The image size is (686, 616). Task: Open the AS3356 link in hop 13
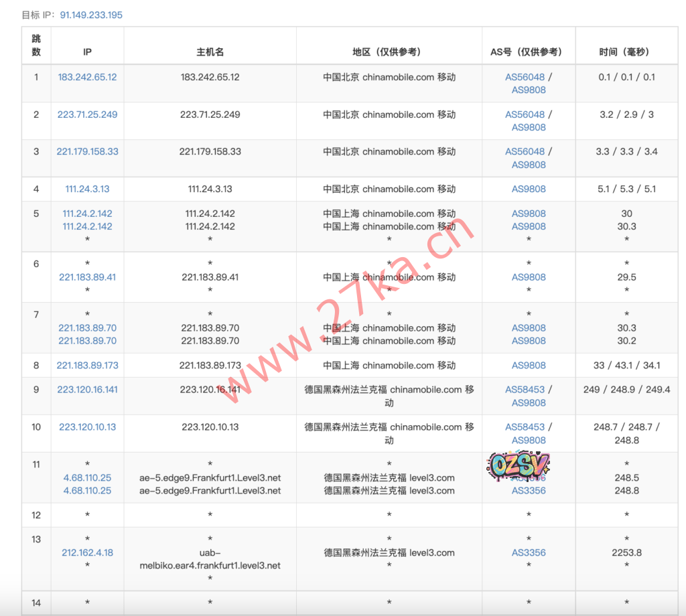(529, 553)
